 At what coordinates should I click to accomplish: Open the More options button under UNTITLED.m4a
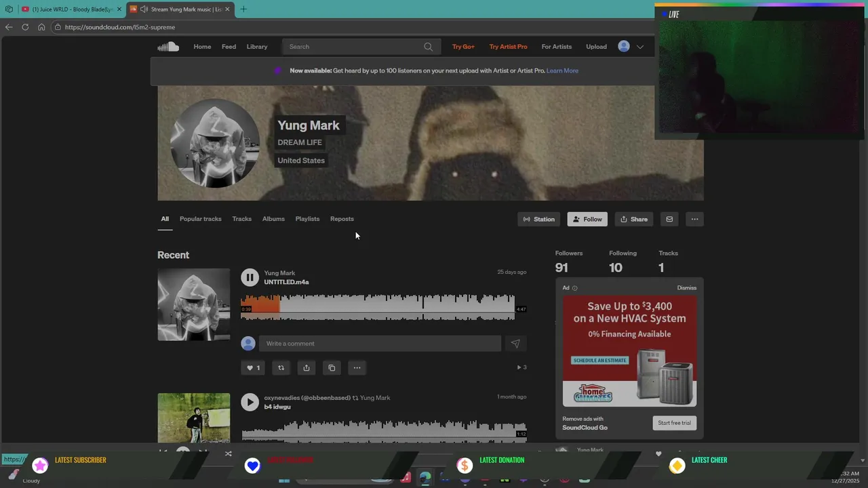coord(357,368)
